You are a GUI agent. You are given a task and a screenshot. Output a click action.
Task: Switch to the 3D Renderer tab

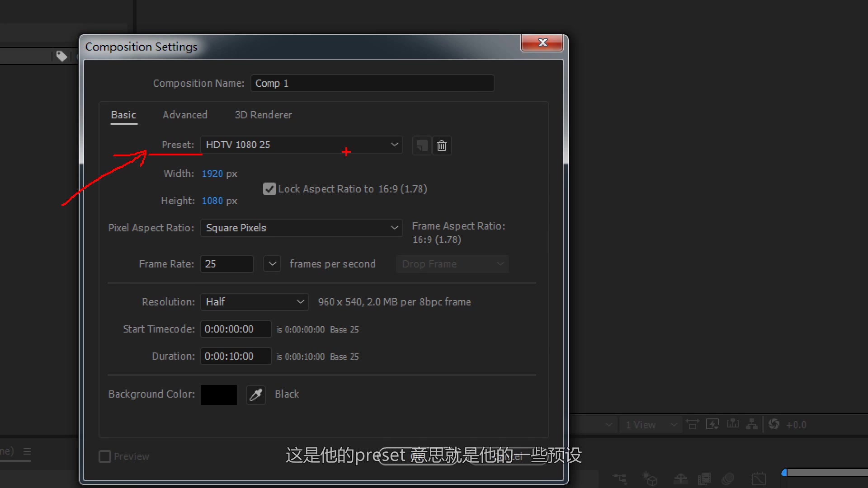[263, 115]
